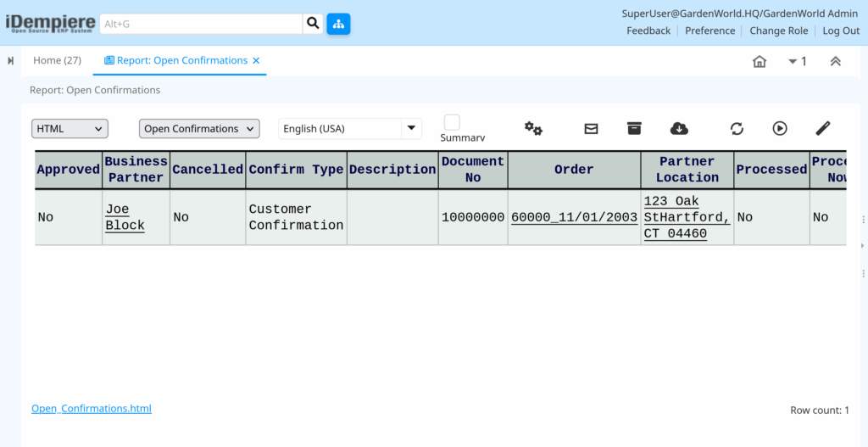Click SuperUser@GardenWorld.HQ user info text
Image resolution: width=868 pixels, height=447 pixels.
(x=740, y=14)
